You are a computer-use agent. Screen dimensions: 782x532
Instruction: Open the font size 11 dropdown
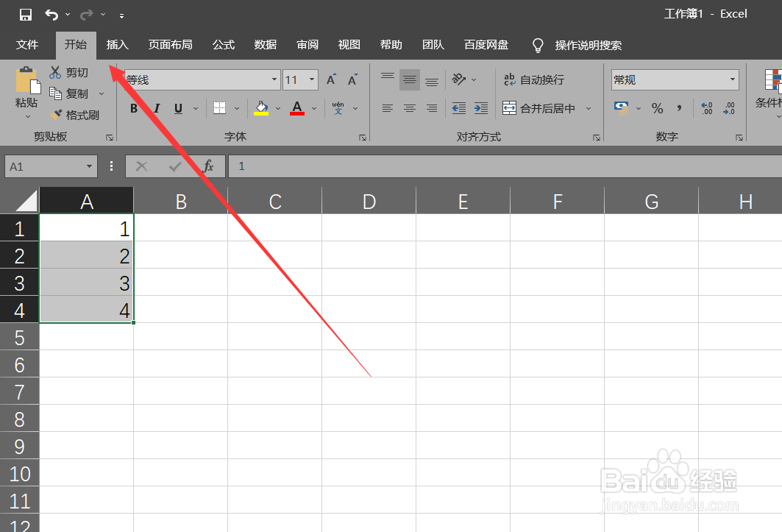312,80
